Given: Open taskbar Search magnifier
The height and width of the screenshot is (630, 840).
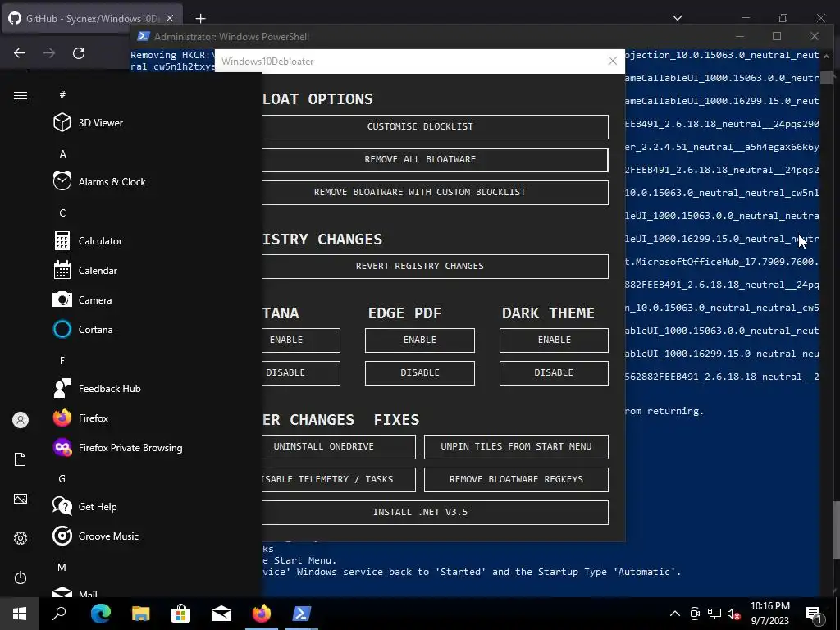Looking at the screenshot, I should click(x=59, y=614).
